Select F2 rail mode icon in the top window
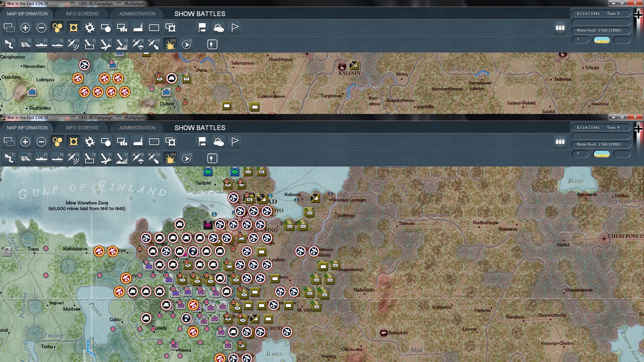644x362 pixels. (25, 44)
